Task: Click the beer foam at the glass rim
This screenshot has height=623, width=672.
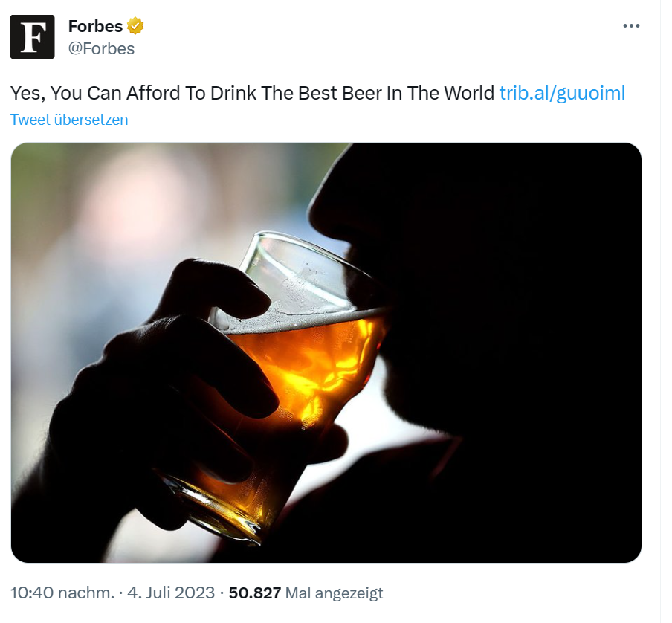Action: tap(297, 321)
